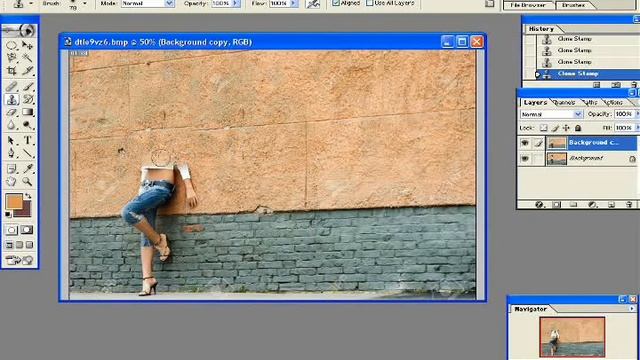Select the Gradient tool

(x=27, y=112)
